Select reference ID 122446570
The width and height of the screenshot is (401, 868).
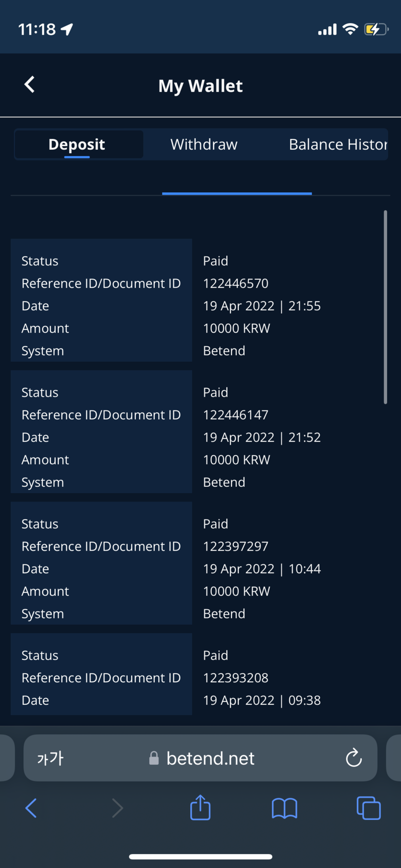(236, 283)
